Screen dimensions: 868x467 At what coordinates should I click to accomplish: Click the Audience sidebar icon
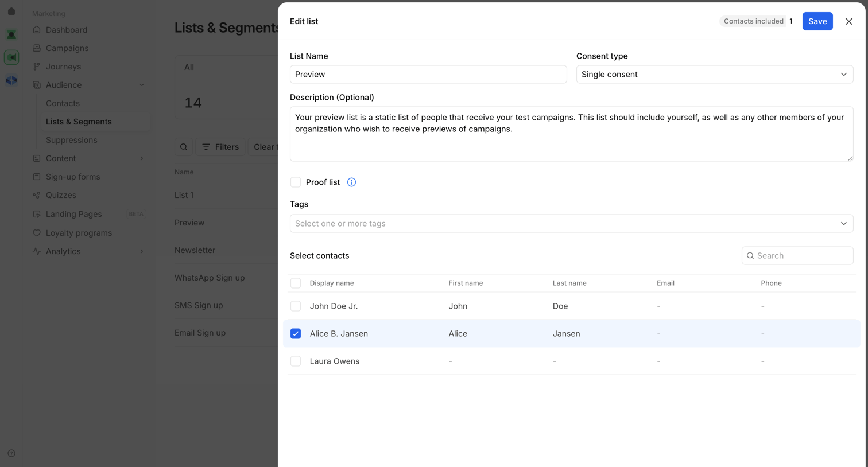37,85
